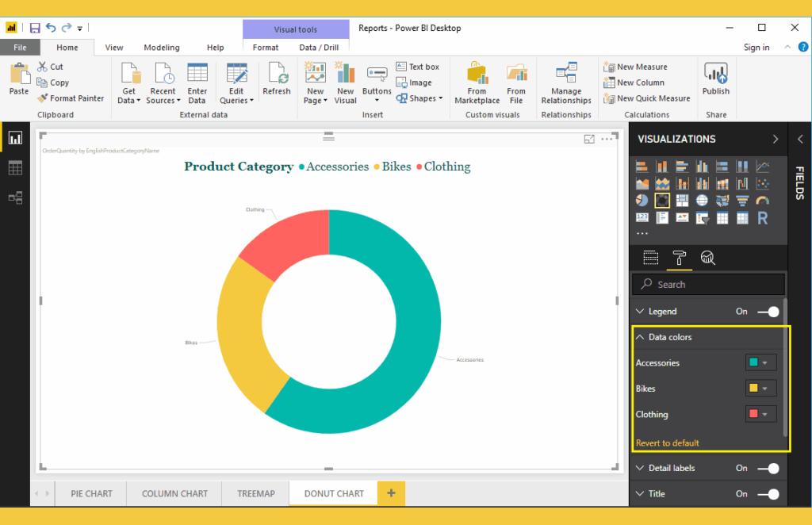
Task: Click Sign in
Action: tap(756, 47)
